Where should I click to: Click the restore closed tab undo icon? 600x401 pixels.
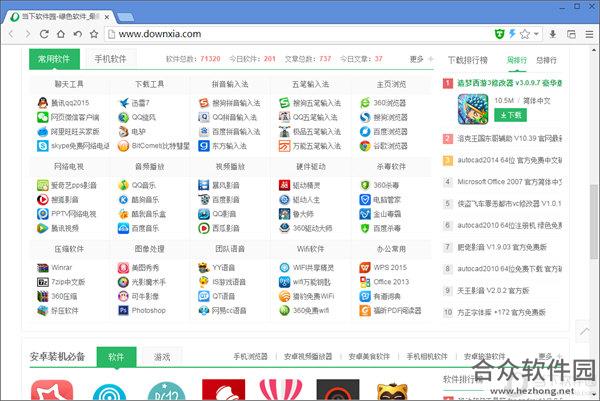tap(78, 34)
